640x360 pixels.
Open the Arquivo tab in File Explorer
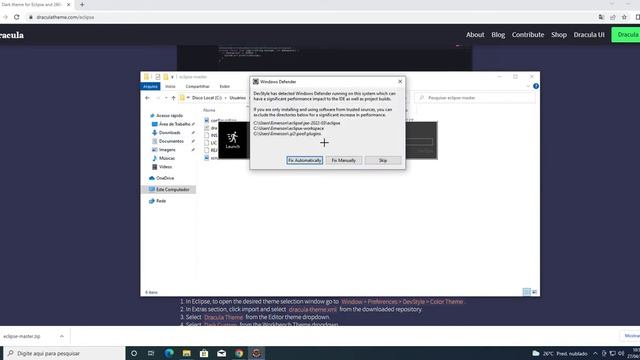click(x=150, y=87)
